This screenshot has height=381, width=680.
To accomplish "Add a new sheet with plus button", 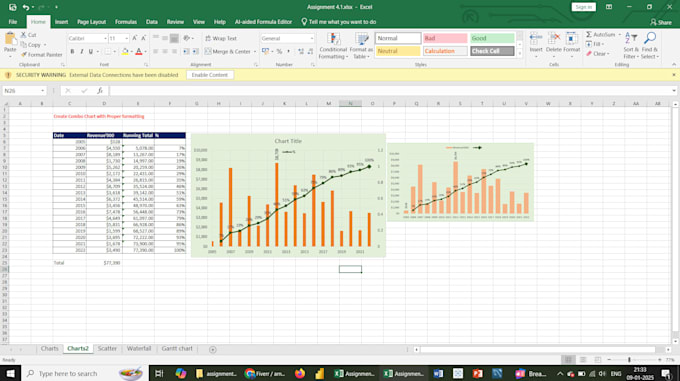I will 212,349.
